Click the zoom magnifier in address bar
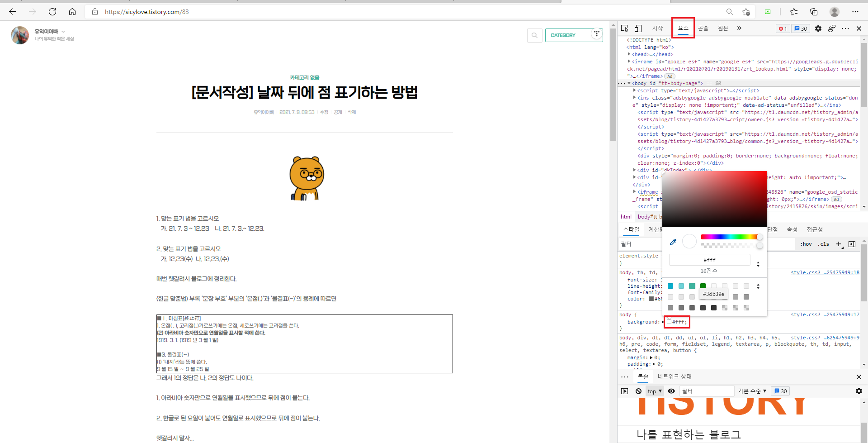Image resolution: width=868 pixels, height=443 pixels. point(729,12)
